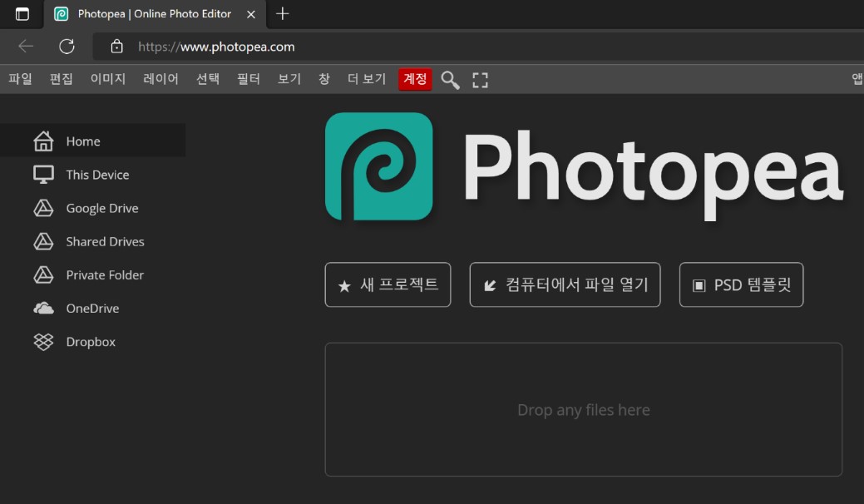Image resolution: width=864 pixels, height=504 pixels.
Task: Select the Photopea | Online Photo Editor tab
Action: 155,14
